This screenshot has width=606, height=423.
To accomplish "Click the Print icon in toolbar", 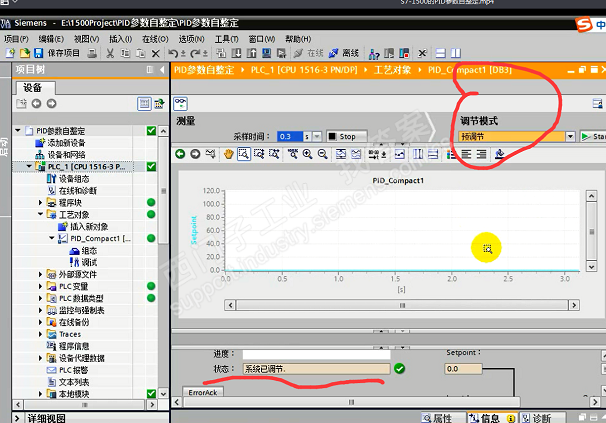I will (x=92, y=53).
